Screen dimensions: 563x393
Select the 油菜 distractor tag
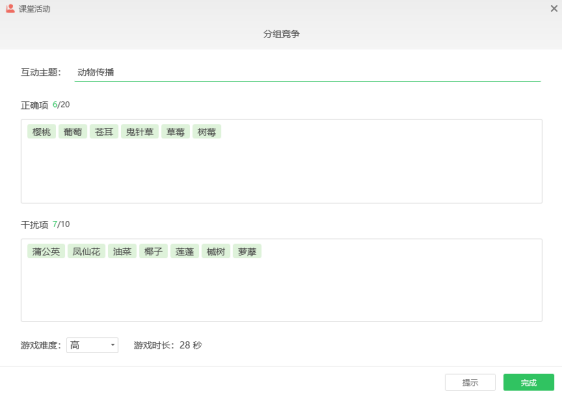[122, 251]
